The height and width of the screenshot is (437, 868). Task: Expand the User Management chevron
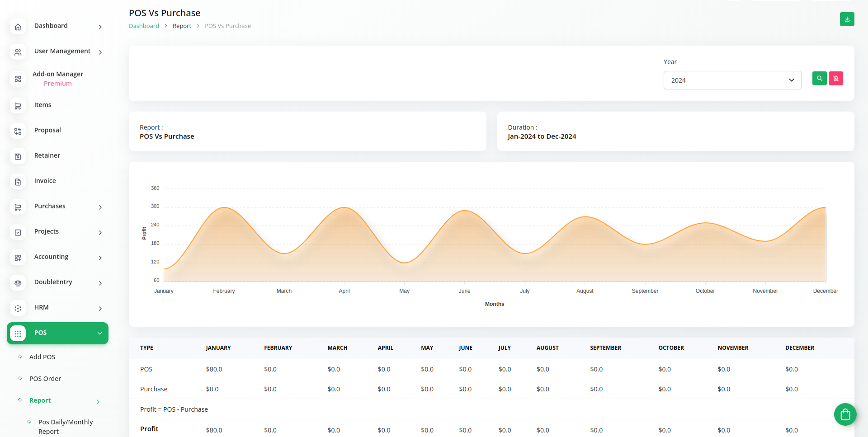click(100, 52)
